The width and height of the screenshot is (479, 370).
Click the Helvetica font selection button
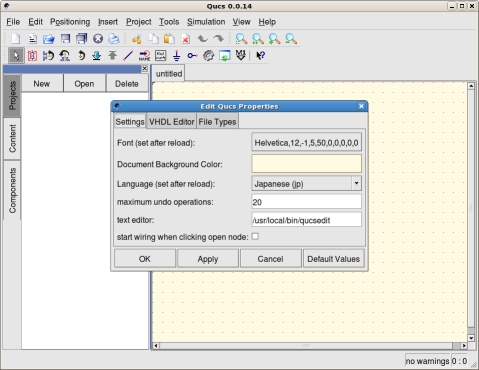(x=306, y=143)
